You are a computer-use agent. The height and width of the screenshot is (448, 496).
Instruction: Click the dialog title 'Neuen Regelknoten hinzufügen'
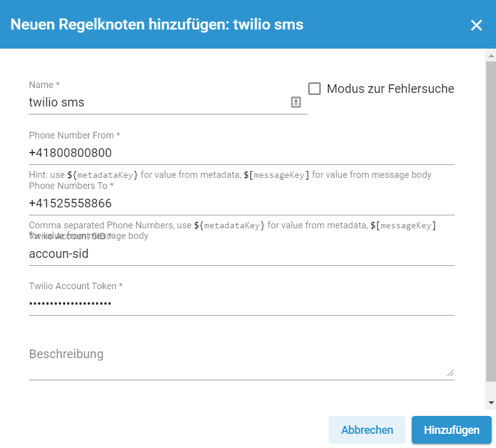[119, 25]
